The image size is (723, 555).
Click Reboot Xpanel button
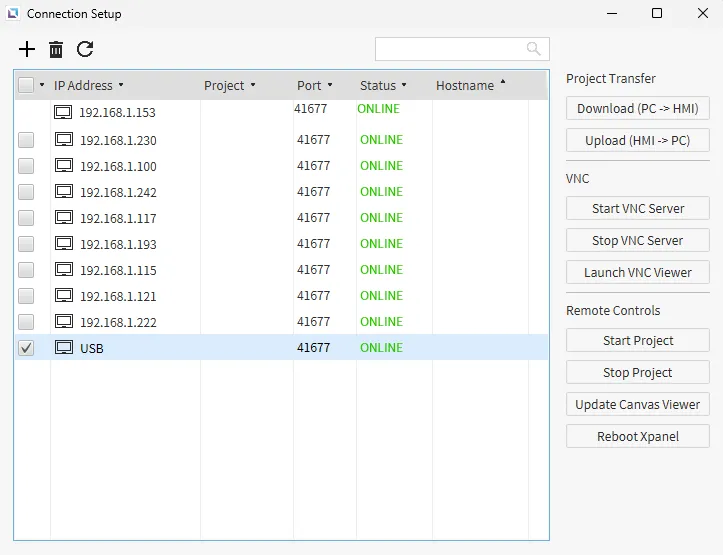pos(638,436)
